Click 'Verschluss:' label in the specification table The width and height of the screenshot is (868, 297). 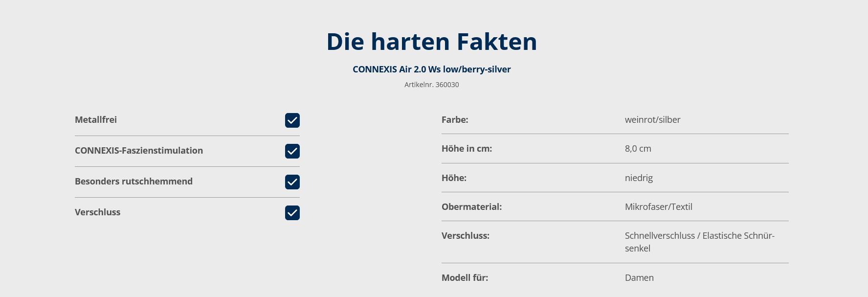click(466, 236)
